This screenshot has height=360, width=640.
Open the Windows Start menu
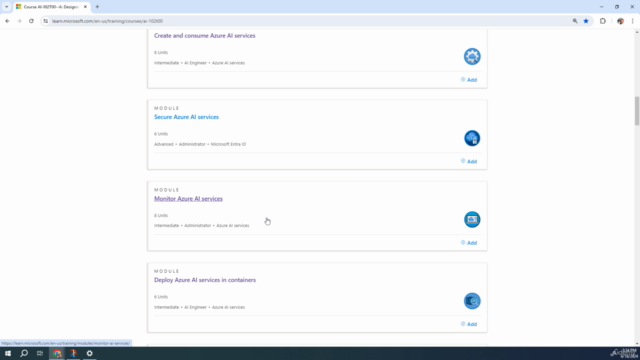8,353
